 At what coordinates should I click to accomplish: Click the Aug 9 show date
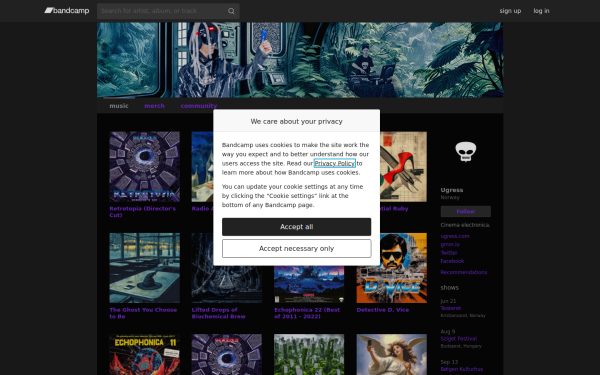tap(447, 332)
